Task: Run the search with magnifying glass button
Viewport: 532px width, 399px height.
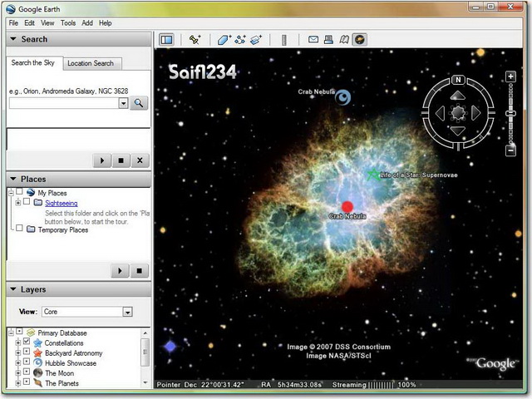Action: coord(139,103)
